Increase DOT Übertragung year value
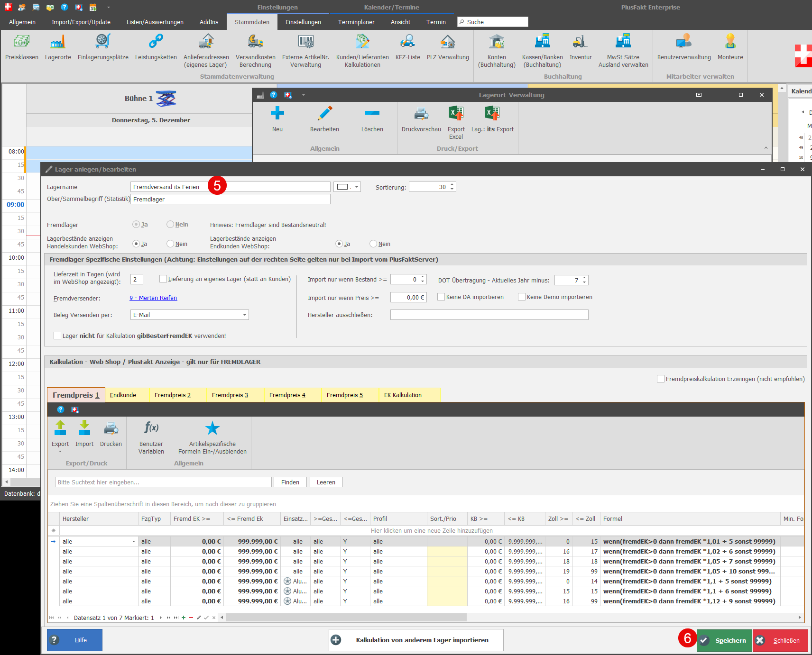This screenshot has height=655, width=812. pyautogui.click(x=585, y=278)
